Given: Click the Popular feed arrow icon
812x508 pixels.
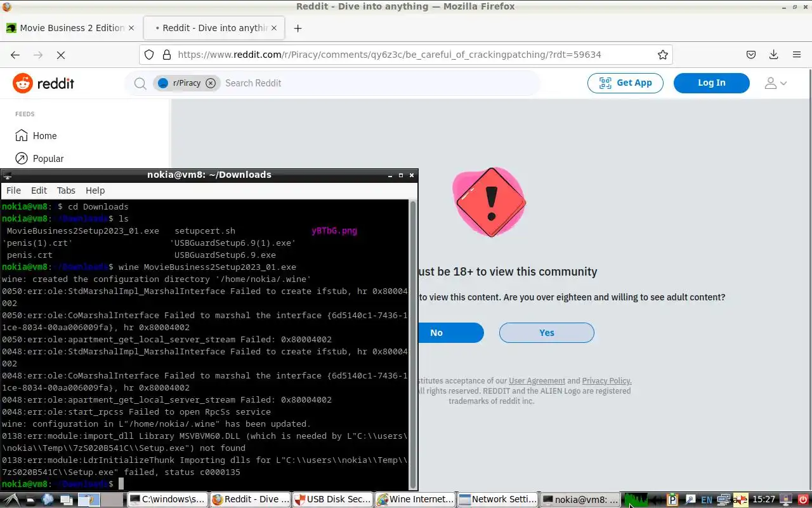Looking at the screenshot, I should click(x=22, y=159).
